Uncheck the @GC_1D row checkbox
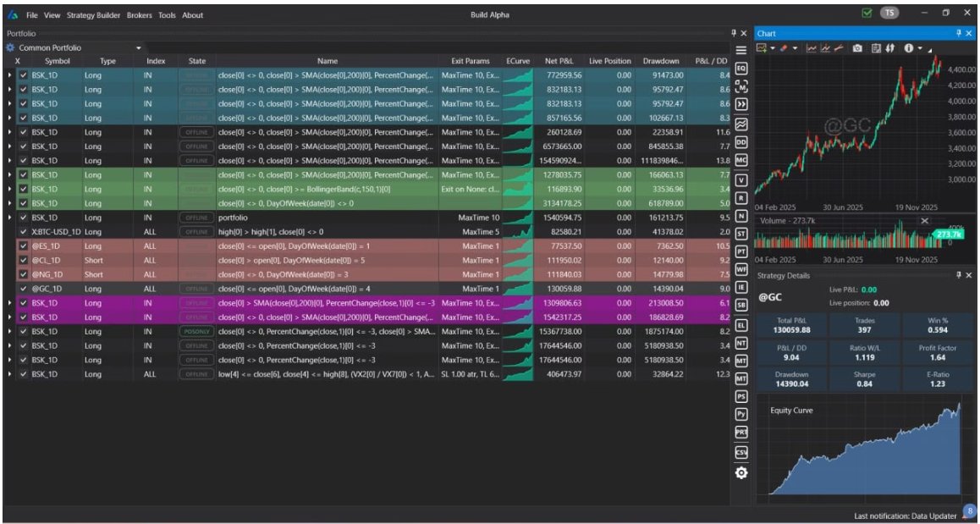The image size is (980, 524). coord(24,289)
